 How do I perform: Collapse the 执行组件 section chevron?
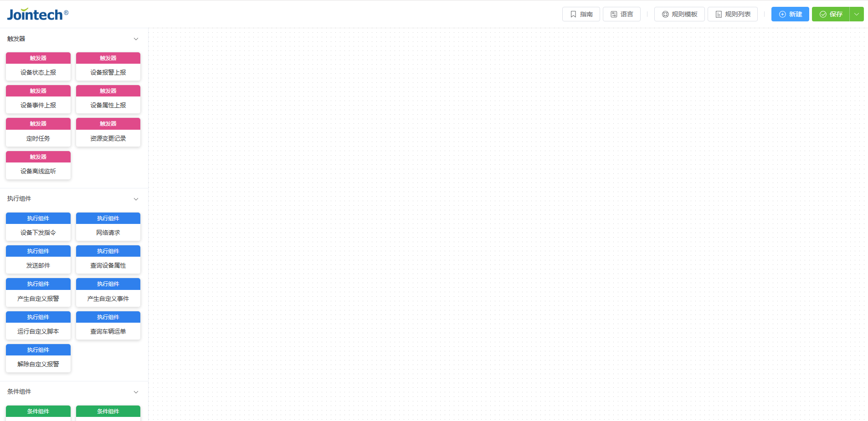click(136, 199)
